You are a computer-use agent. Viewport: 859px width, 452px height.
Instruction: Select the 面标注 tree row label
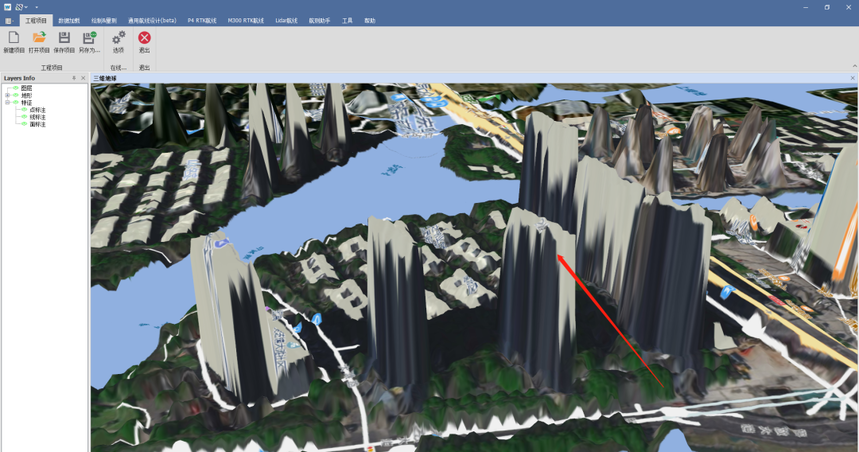coord(38,124)
